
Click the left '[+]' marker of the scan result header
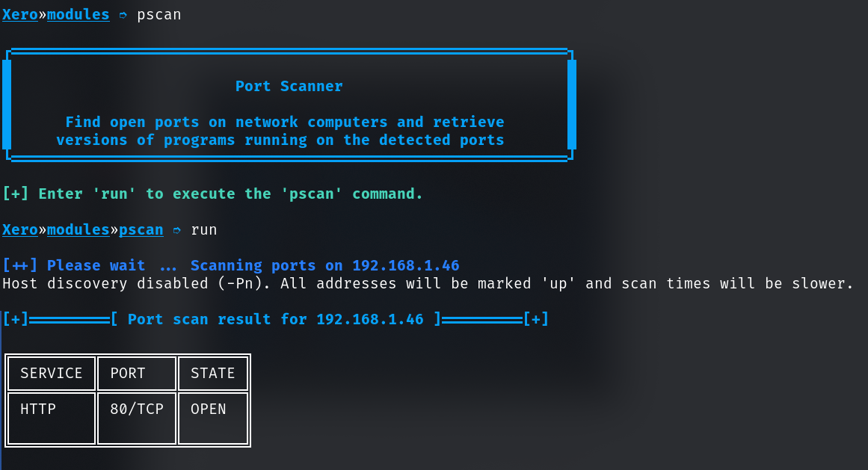pyautogui.click(x=16, y=320)
